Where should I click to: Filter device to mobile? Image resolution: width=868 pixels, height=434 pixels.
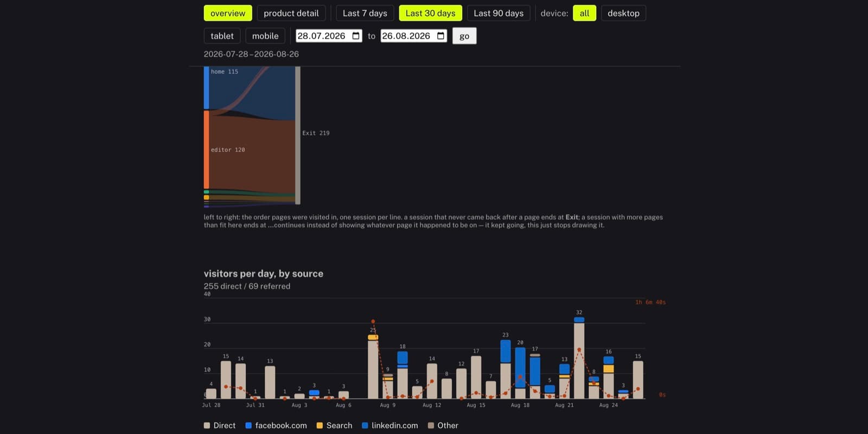point(265,36)
